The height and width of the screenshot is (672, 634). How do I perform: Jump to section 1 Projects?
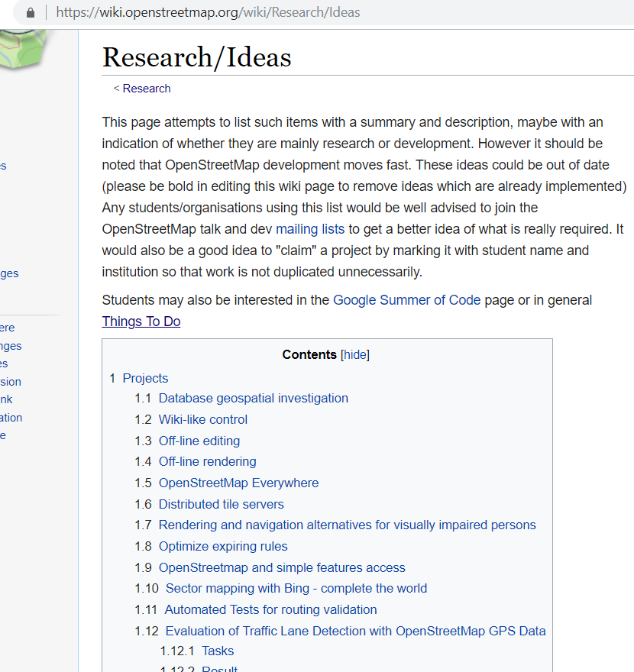point(145,378)
